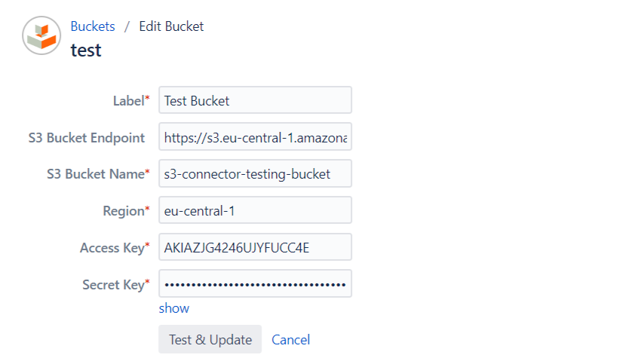Screen dimensions: 641x364
Task: Click the 'test' page heading
Action: coord(86,50)
